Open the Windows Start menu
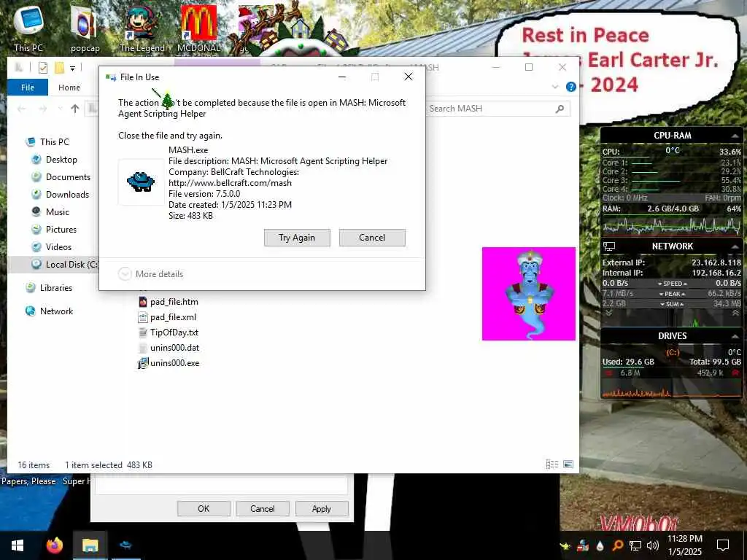 click(18, 545)
